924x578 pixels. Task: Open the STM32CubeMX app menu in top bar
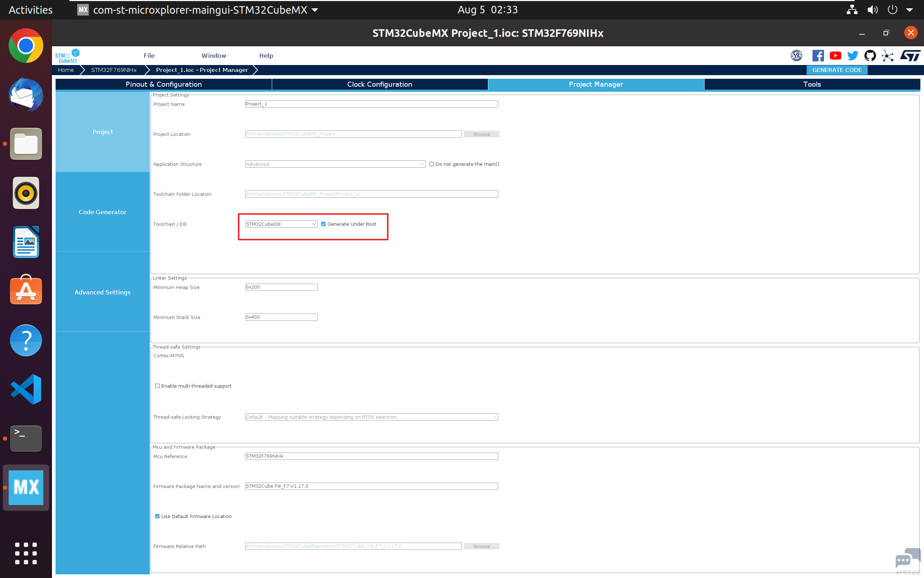coord(198,10)
